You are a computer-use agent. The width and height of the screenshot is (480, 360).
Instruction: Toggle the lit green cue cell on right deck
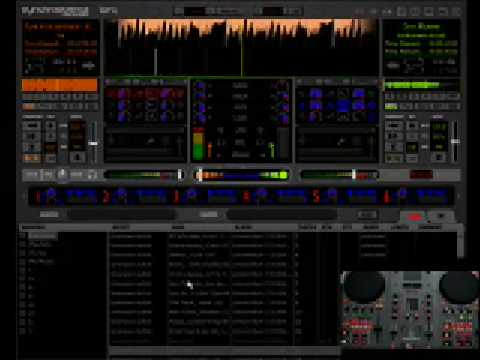391,107
